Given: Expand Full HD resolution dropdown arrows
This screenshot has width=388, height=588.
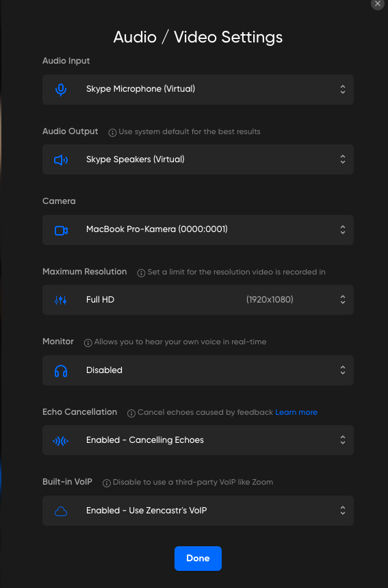Looking at the screenshot, I should (x=343, y=300).
